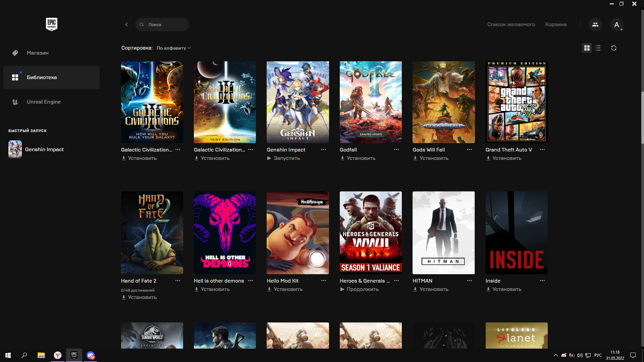Click the library vertical scrollbar
The height and width of the screenshot is (362, 644).
pyautogui.click(x=642, y=117)
